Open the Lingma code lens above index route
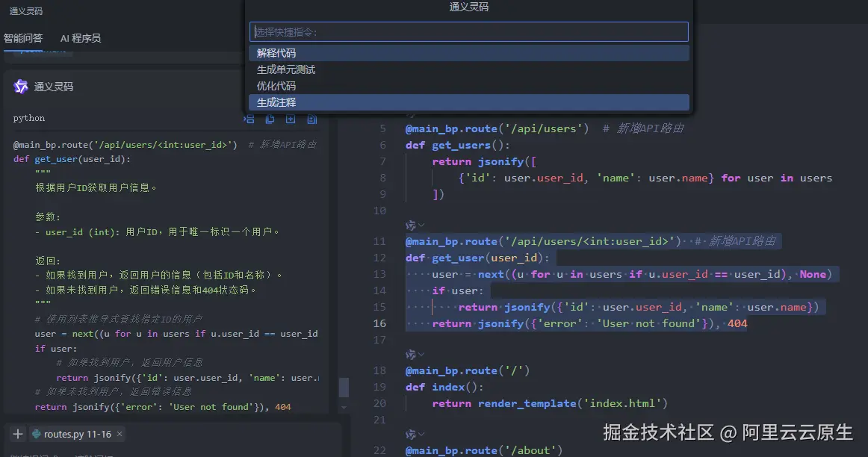The height and width of the screenshot is (457, 868). (415, 354)
